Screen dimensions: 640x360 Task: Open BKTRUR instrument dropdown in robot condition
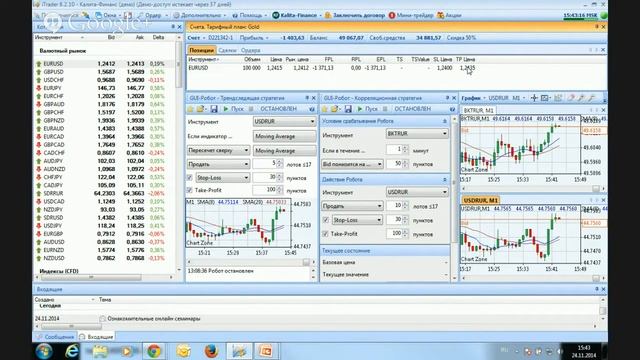pyautogui.click(x=417, y=133)
